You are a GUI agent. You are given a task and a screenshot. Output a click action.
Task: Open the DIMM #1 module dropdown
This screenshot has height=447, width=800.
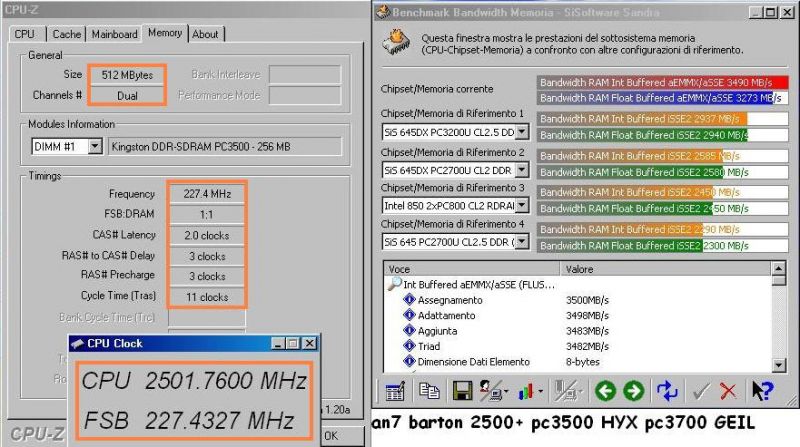tap(94, 146)
